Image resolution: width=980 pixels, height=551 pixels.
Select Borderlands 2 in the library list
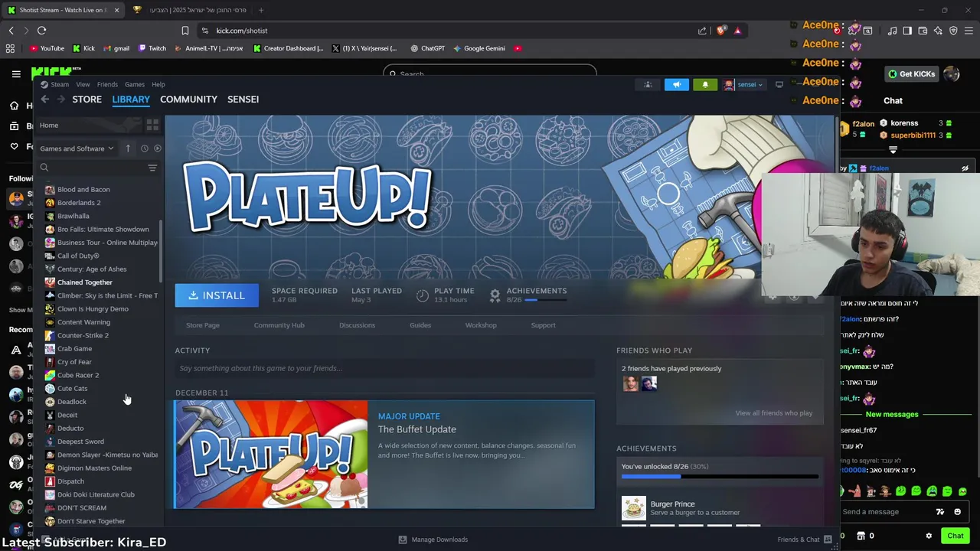point(79,203)
